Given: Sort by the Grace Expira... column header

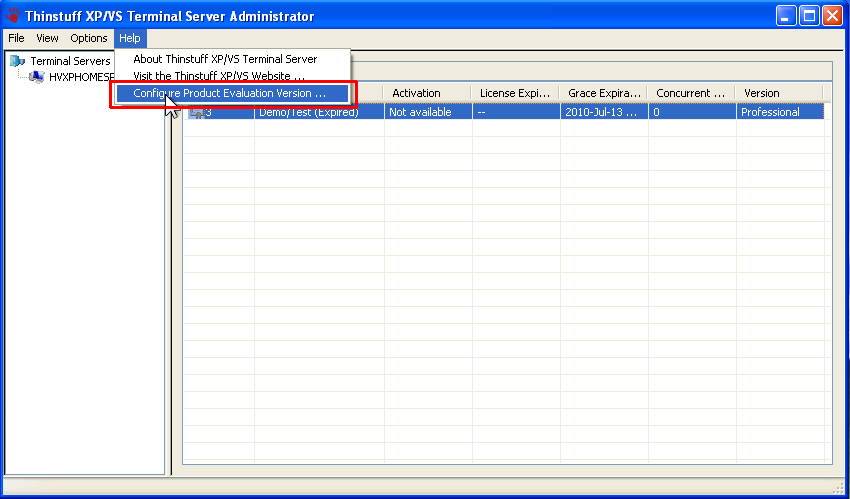Looking at the screenshot, I should click(604, 93).
